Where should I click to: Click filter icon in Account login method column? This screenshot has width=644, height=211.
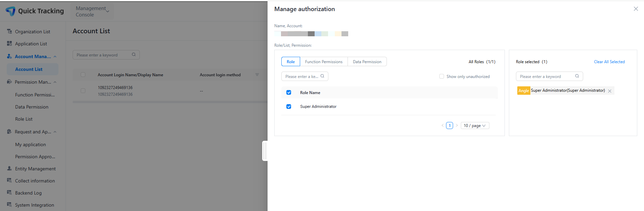(257, 75)
